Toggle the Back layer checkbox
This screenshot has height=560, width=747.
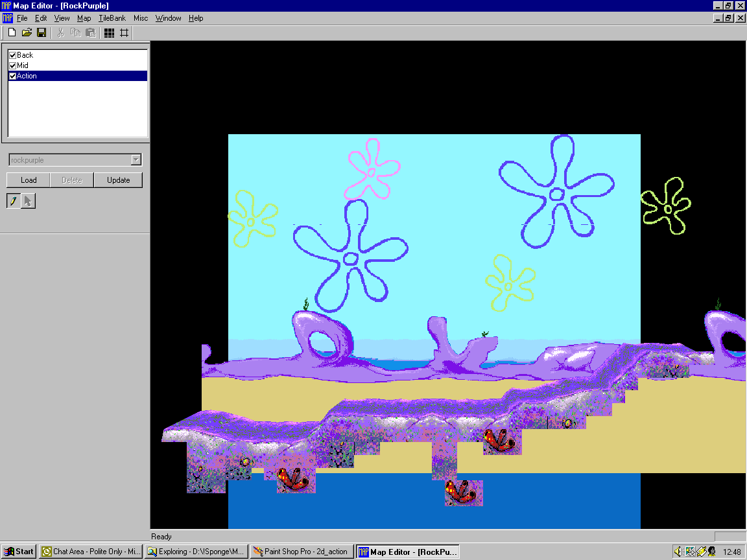[x=13, y=55]
